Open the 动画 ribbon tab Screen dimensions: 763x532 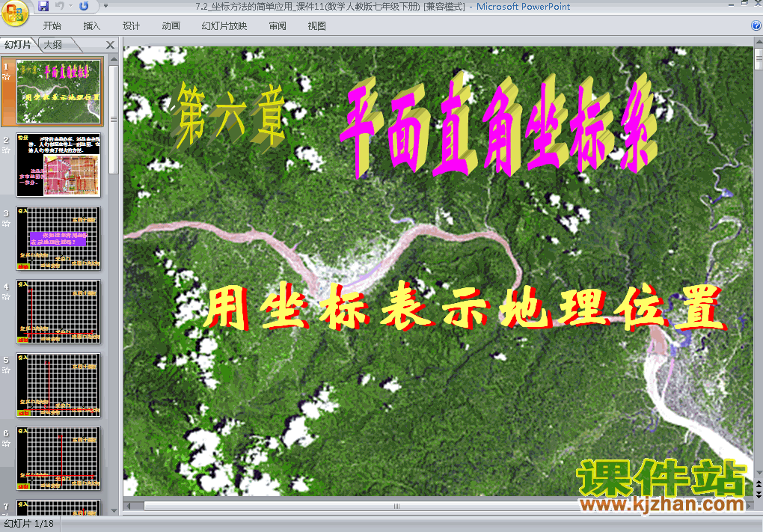(x=171, y=25)
